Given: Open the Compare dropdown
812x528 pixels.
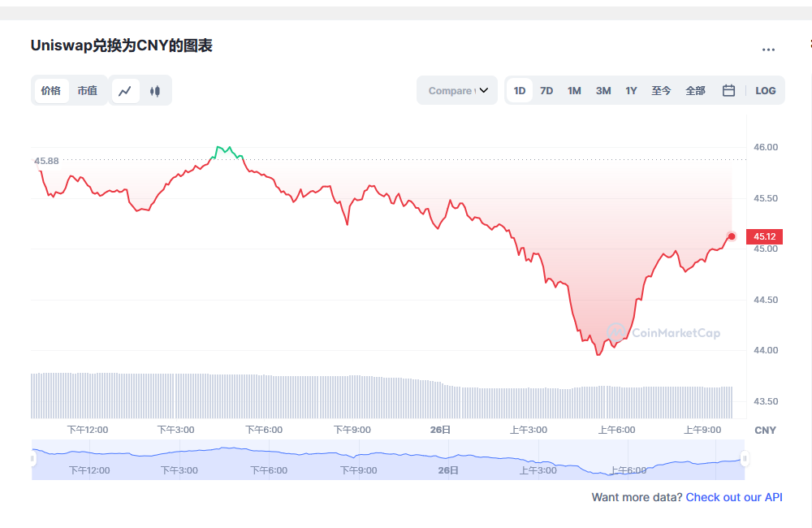Looking at the screenshot, I should point(457,91).
